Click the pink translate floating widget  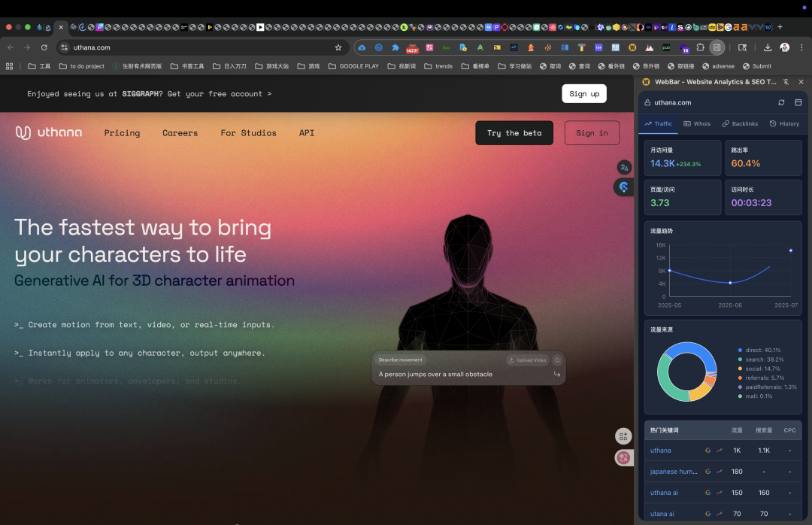click(623, 457)
